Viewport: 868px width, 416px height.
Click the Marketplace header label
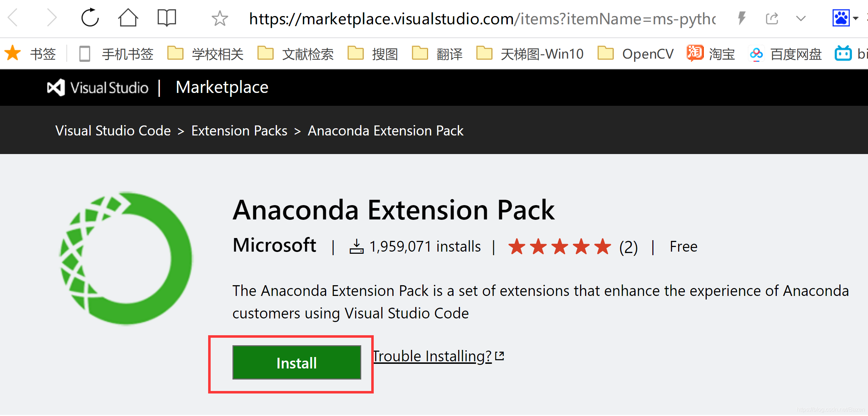222,87
